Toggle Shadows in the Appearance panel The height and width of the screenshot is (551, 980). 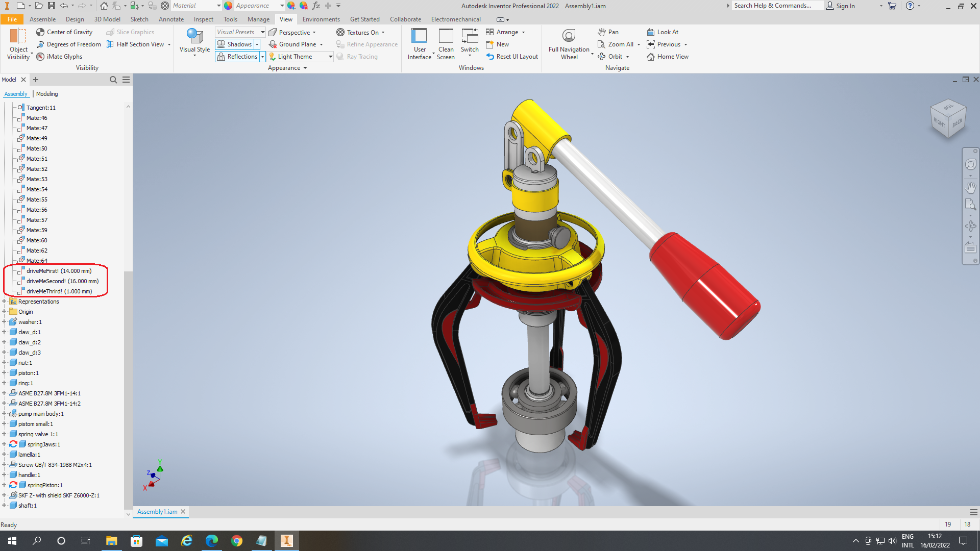coord(235,44)
